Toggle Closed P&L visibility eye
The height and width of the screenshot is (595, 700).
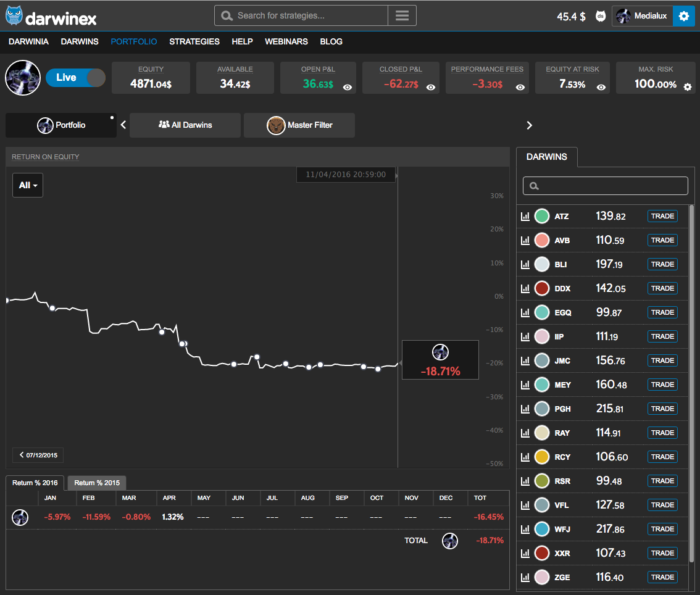pos(431,87)
